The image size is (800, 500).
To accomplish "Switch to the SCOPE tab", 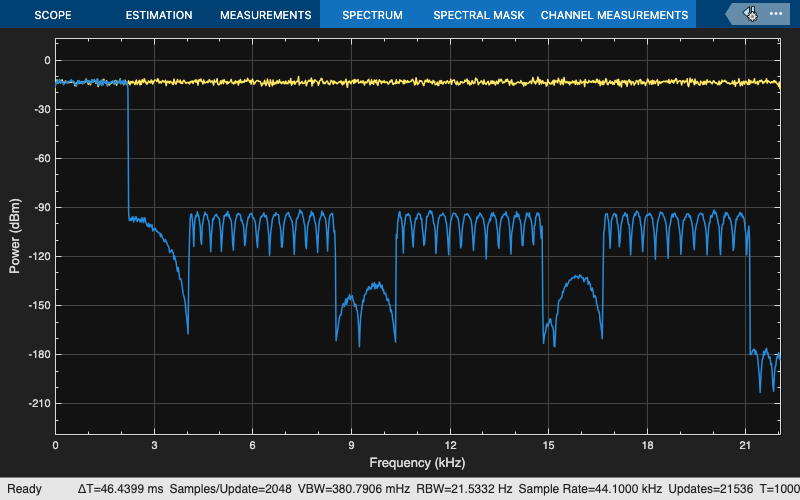I will 53,15.
